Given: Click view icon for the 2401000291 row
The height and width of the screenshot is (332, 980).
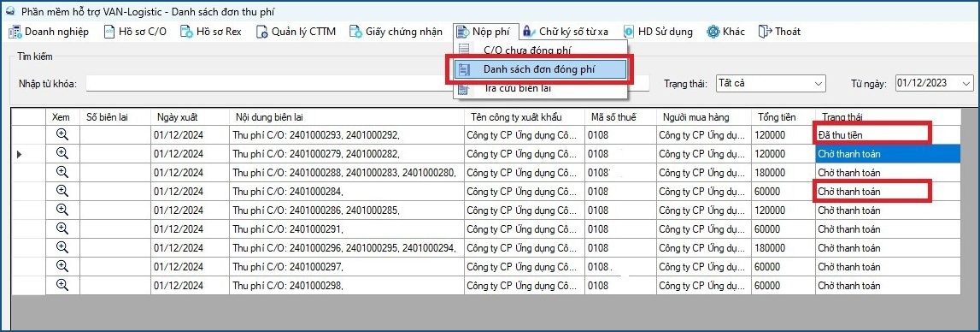Looking at the screenshot, I should [x=62, y=228].
